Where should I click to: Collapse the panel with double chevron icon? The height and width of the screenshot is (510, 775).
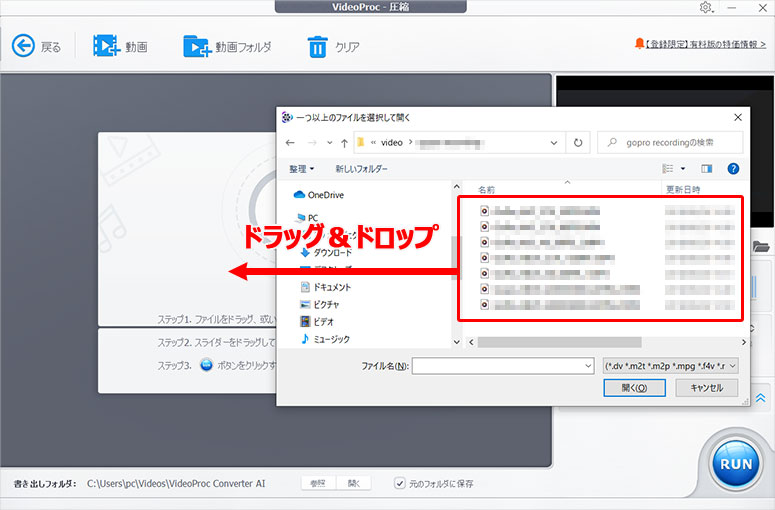tap(760, 397)
